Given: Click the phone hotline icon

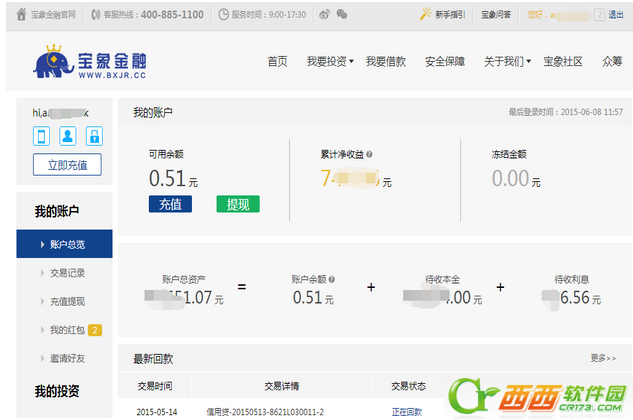Looking at the screenshot, I should click(96, 15).
